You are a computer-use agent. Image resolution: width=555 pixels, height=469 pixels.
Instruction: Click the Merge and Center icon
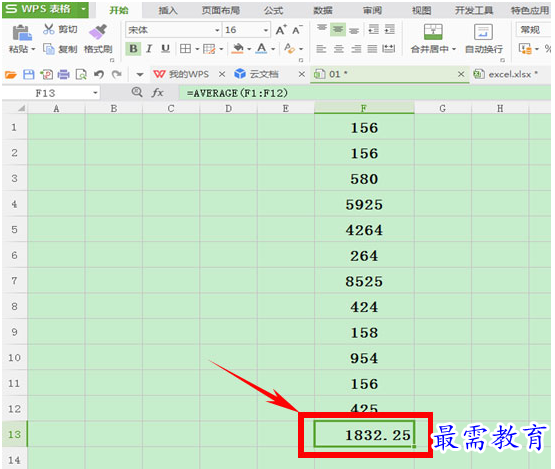433,32
